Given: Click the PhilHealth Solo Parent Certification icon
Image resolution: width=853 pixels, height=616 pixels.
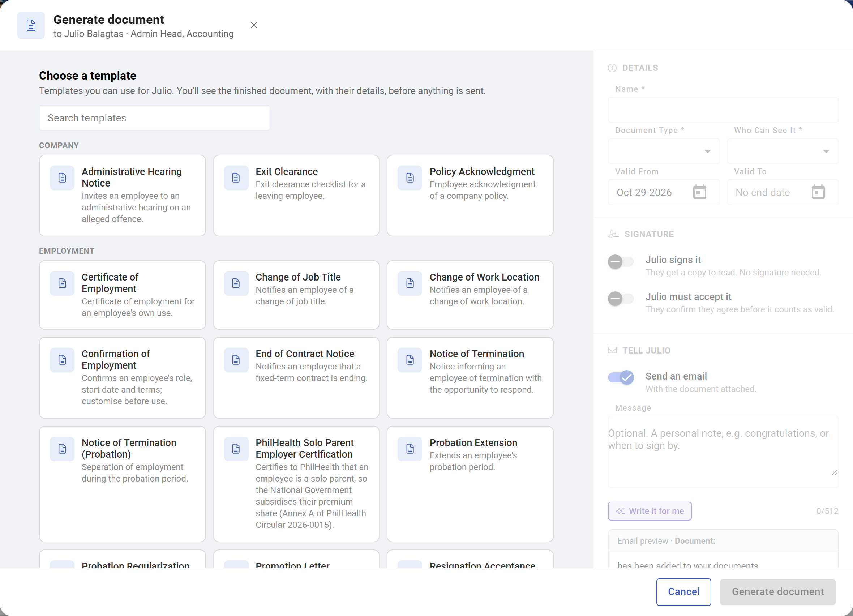Looking at the screenshot, I should coord(236,449).
